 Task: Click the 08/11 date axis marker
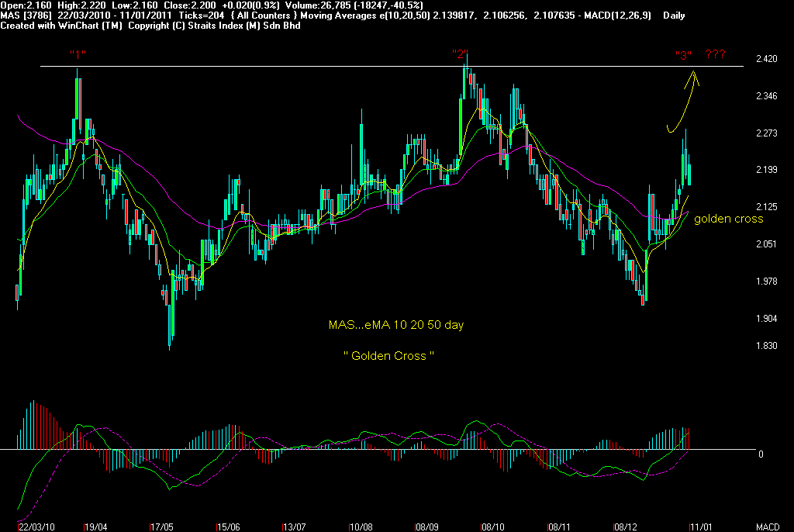pyautogui.click(x=559, y=527)
